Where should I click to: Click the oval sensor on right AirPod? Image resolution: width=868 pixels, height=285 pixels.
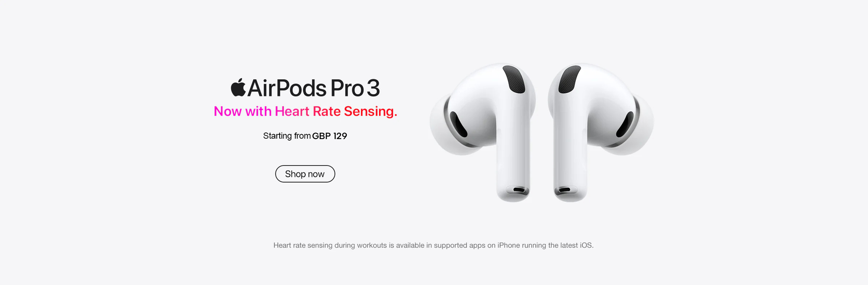[625, 124]
